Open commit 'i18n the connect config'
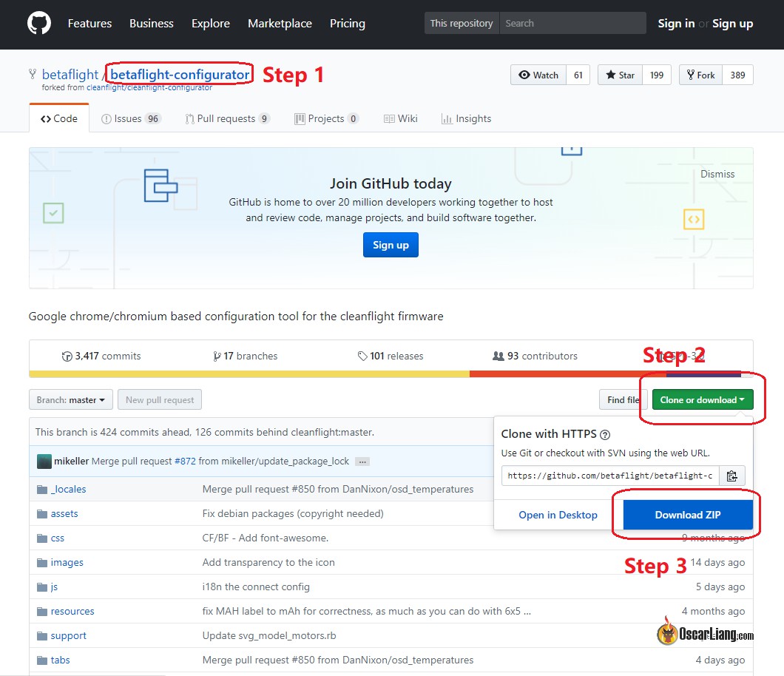 coord(256,587)
